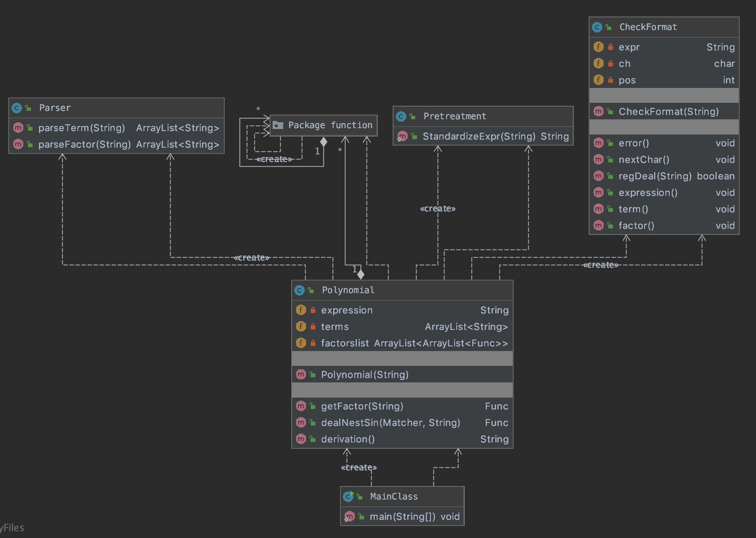Click the field icon of terms
756x538 pixels.
click(x=301, y=327)
